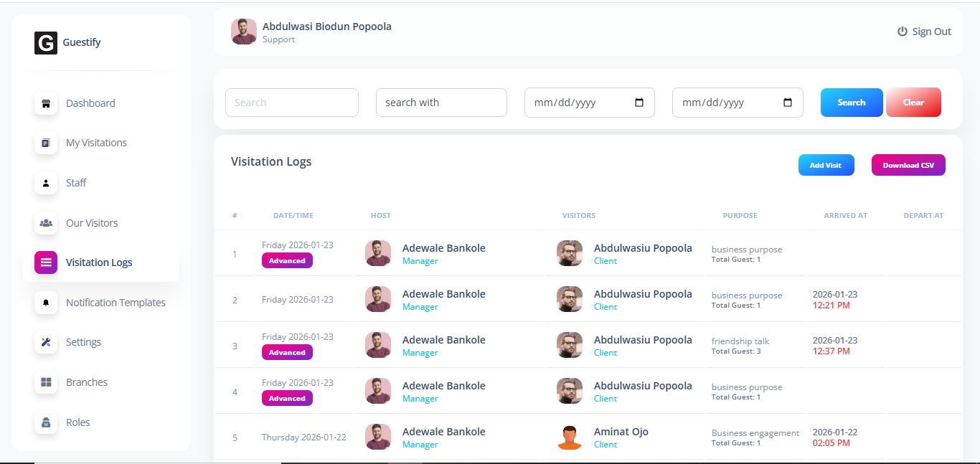The image size is (980, 464).
Task: Download the visitation logs as CSV
Action: [908, 165]
